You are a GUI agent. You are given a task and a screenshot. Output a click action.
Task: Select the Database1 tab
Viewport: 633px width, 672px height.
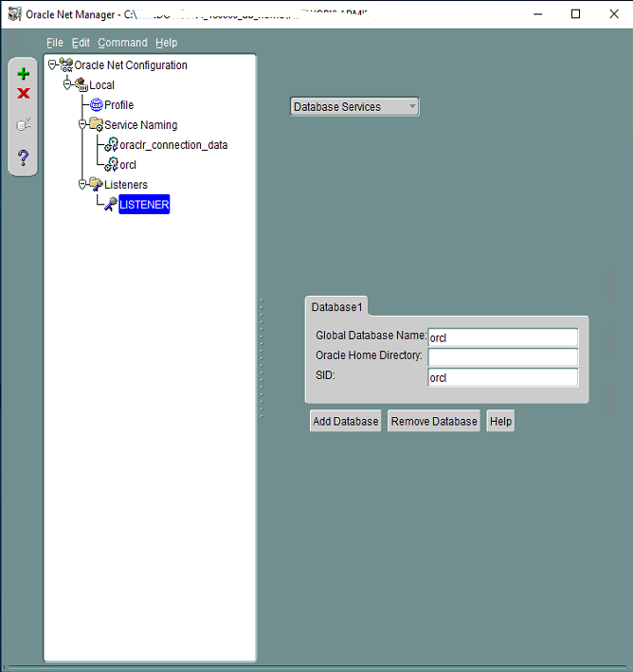click(336, 307)
